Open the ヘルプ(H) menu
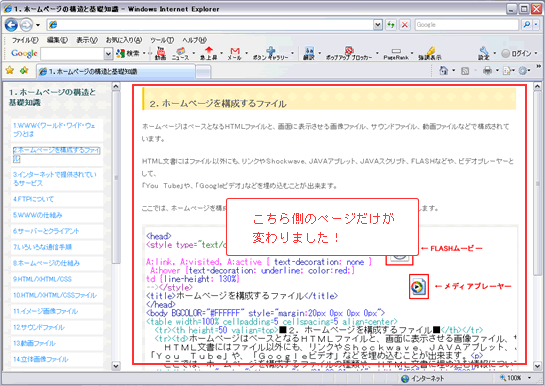Screen dimensions: 545x386 click(194, 40)
